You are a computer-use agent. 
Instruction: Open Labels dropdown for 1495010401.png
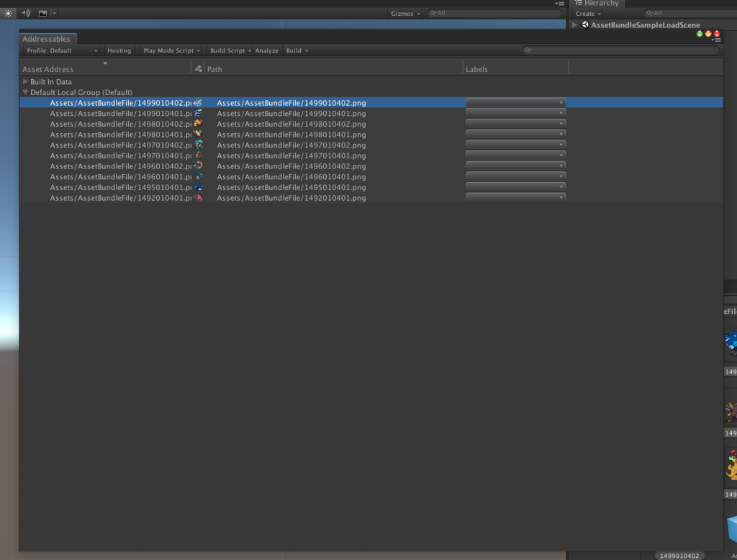coord(515,186)
